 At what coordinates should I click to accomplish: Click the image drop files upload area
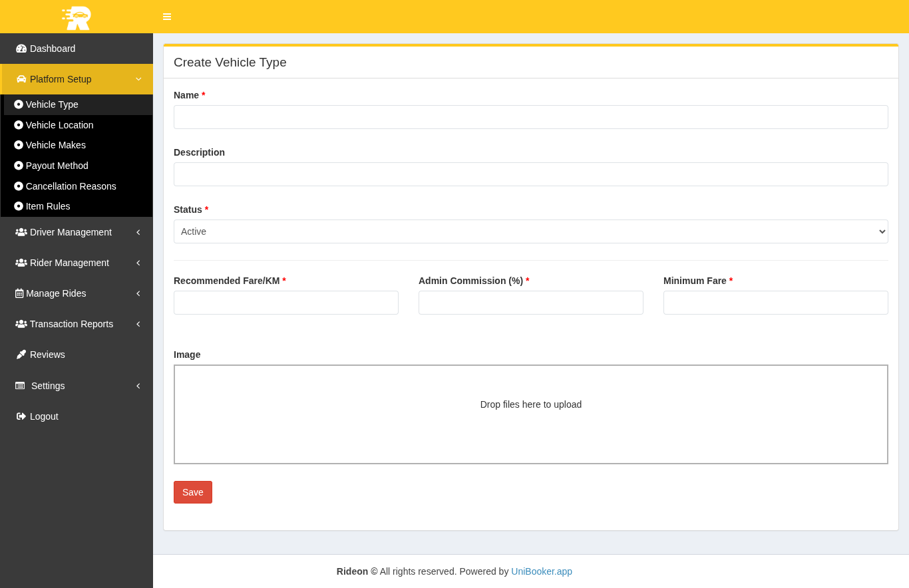tap(530, 414)
